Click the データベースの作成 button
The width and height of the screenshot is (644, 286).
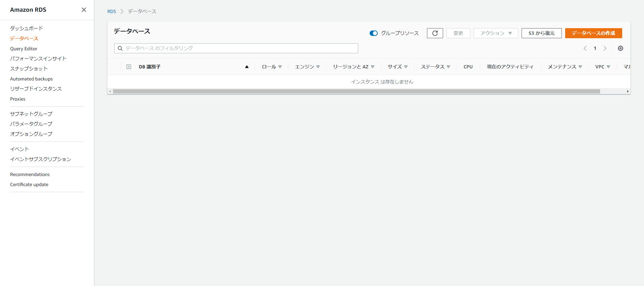pos(594,33)
